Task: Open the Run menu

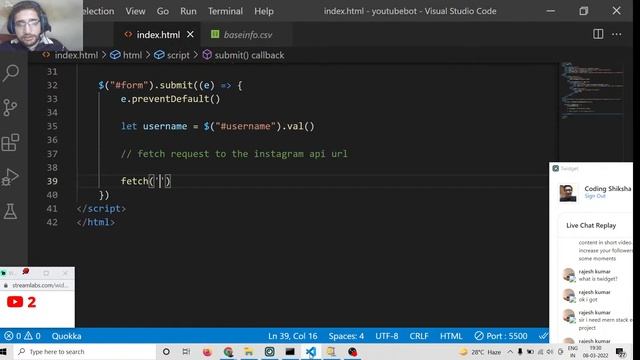Action: (188, 11)
